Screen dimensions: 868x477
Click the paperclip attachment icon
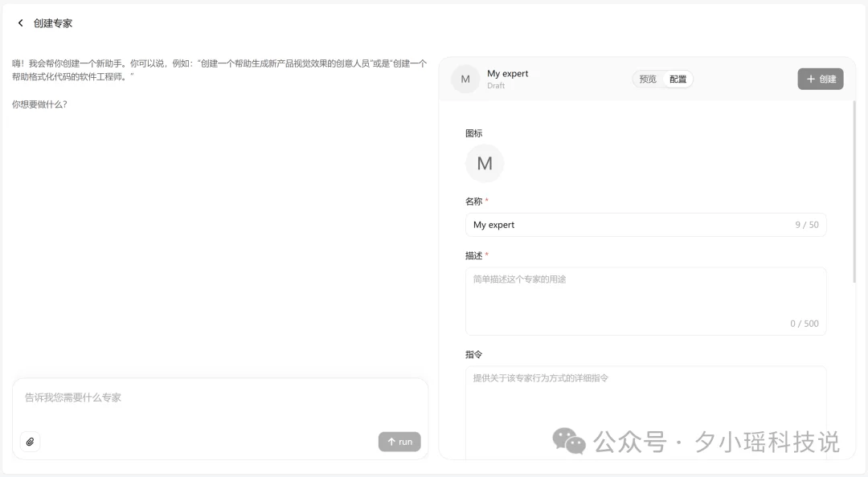(x=30, y=442)
